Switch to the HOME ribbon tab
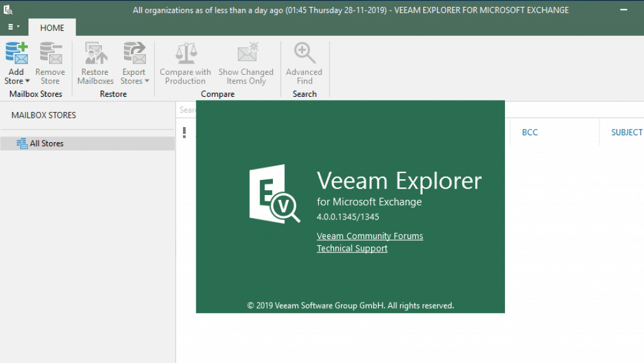Screen dimensions: 644x363 click(x=52, y=28)
